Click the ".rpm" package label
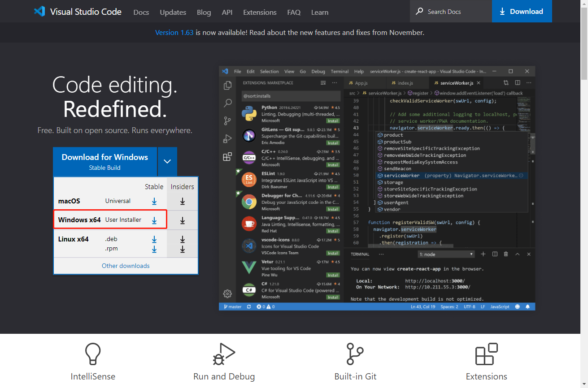This screenshot has height=388, width=588. 112,249
